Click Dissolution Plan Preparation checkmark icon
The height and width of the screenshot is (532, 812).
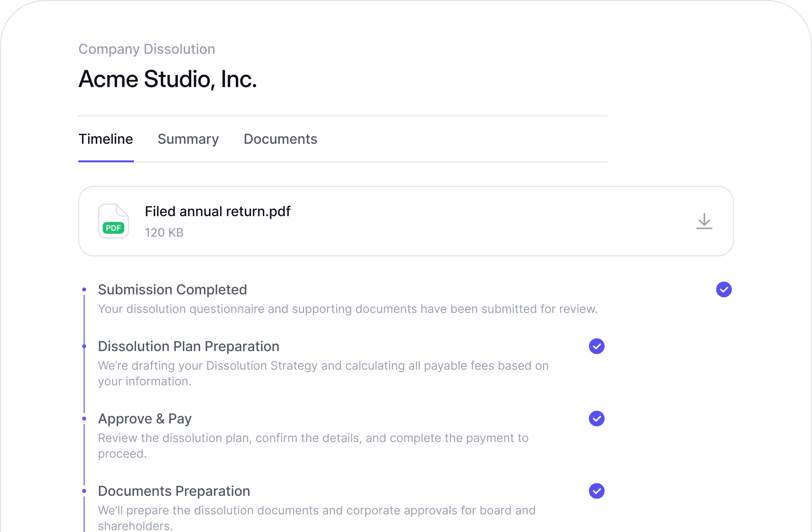pos(596,346)
